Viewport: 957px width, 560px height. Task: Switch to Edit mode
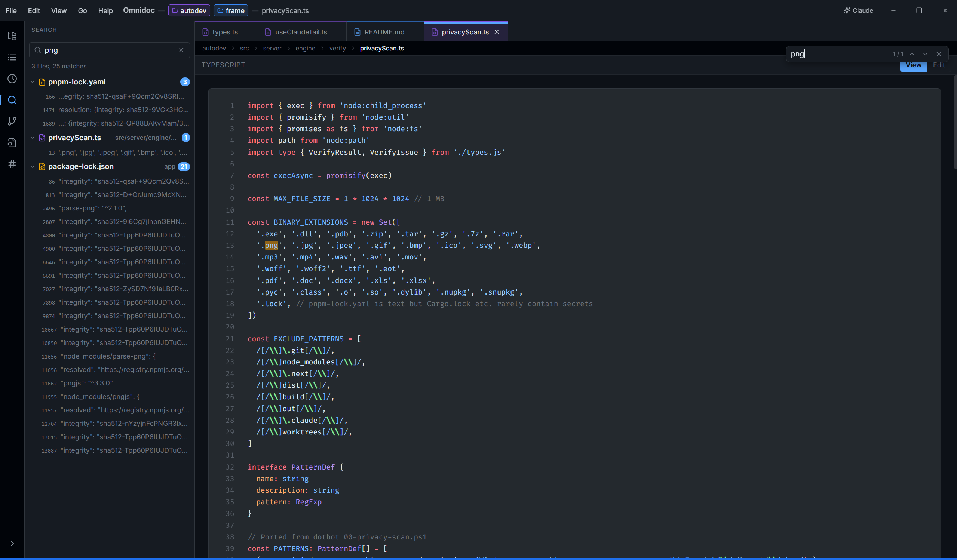(x=939, y=65)
